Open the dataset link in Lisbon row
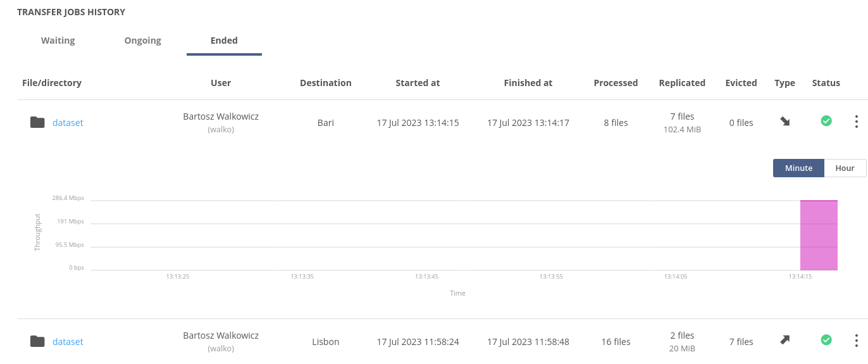Screen dimensions: 868x364 pos(68,342)
